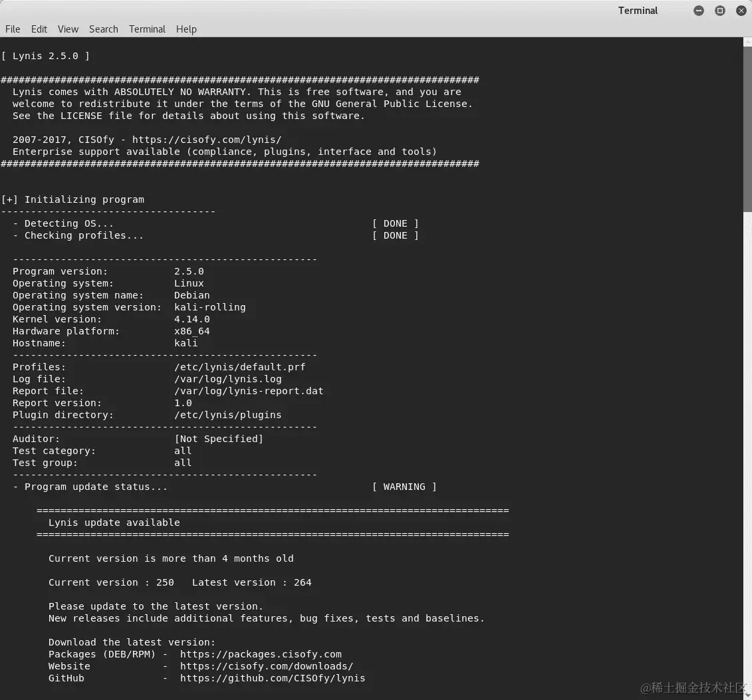Screen dimensions: 752x700
Task: Click the '/var/log/lynis.log' path
Action: 228,379
